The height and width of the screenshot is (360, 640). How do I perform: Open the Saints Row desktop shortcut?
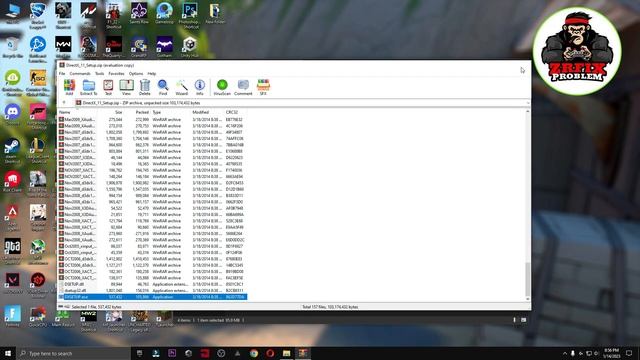[x=139, y=13]
